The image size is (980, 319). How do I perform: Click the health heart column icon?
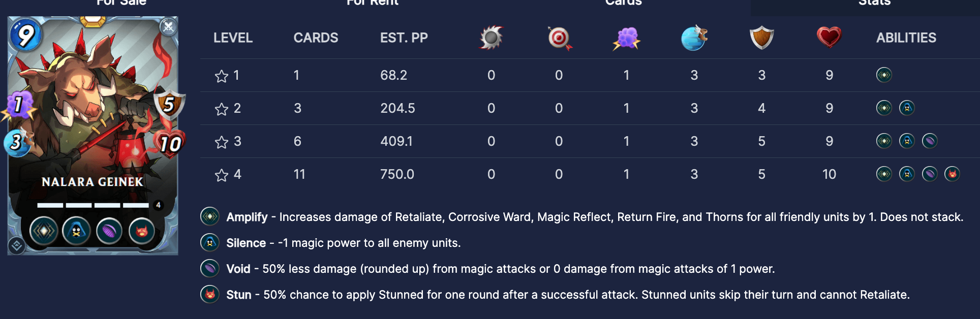tap(829, 38)
